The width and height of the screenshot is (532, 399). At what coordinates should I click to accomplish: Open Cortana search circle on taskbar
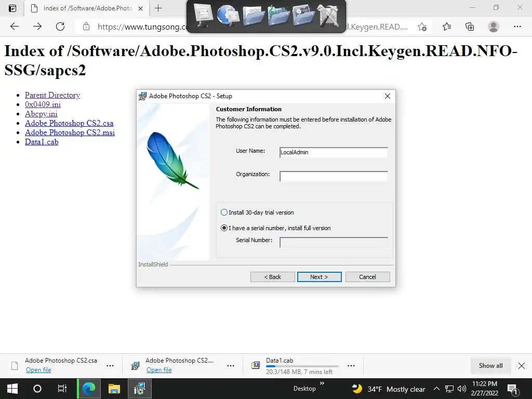click(x=37, y=389)
